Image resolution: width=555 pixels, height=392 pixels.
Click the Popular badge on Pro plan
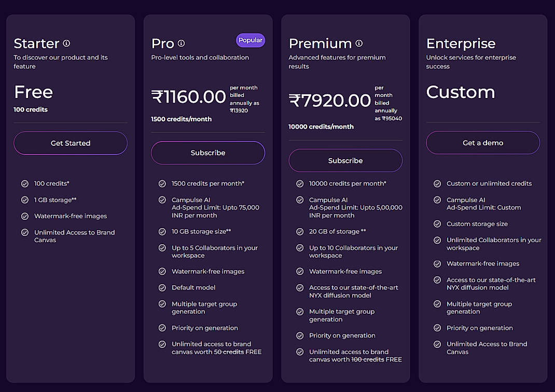point(251,40)
